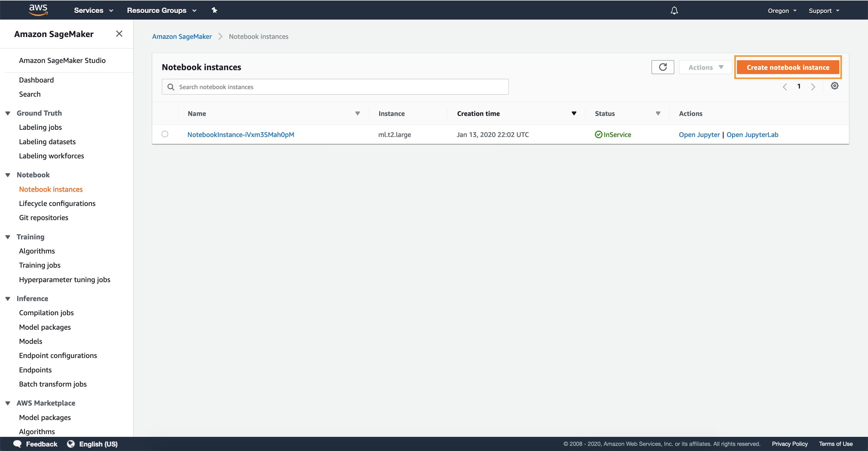
Task: Open Labeling datasets
Action: (x=47, y=142)
